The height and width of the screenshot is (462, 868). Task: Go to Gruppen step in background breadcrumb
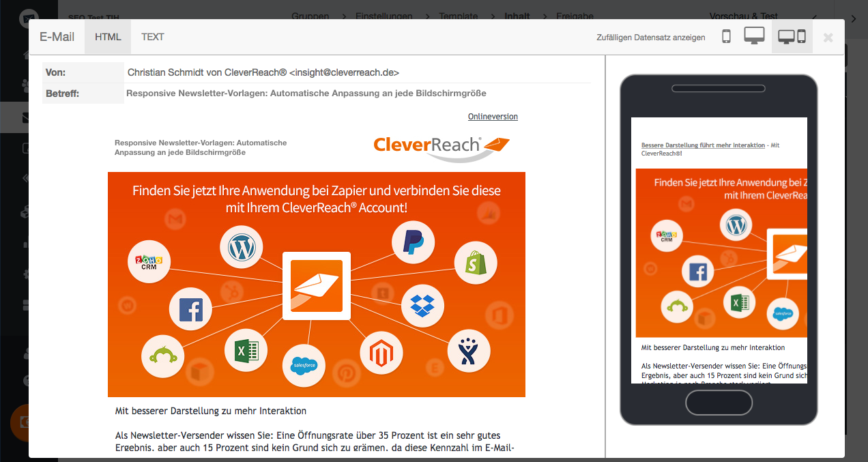(x=310, y=16)
